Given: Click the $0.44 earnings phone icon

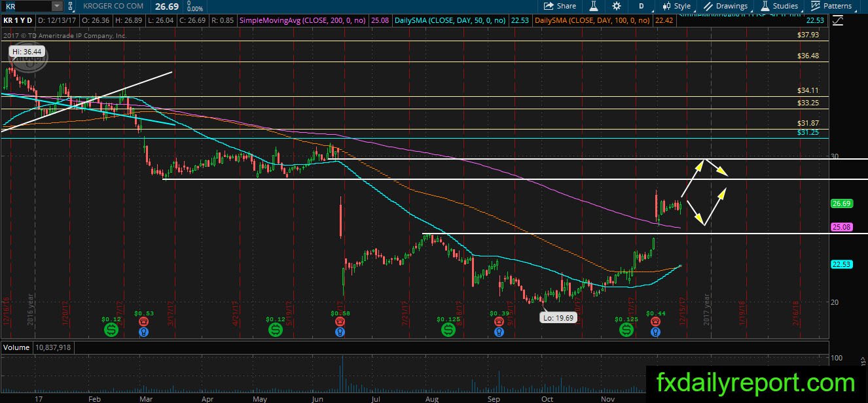Looking at the screenshot, I should [x=656, y=322].
